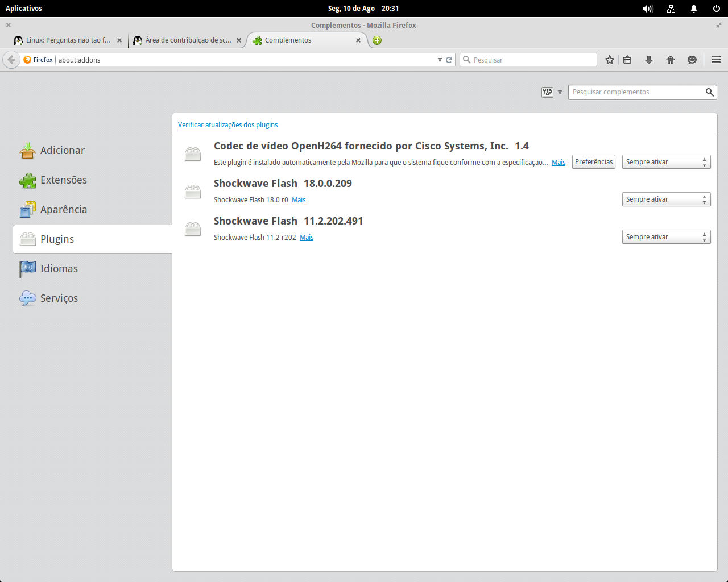Select the Complementos tab

pyautogui.click(x=307, y=40)
